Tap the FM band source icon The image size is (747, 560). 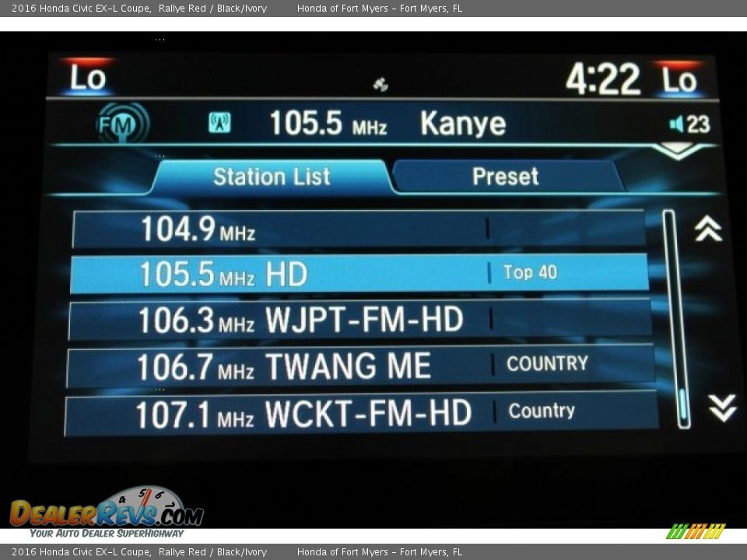click(122, 124)
